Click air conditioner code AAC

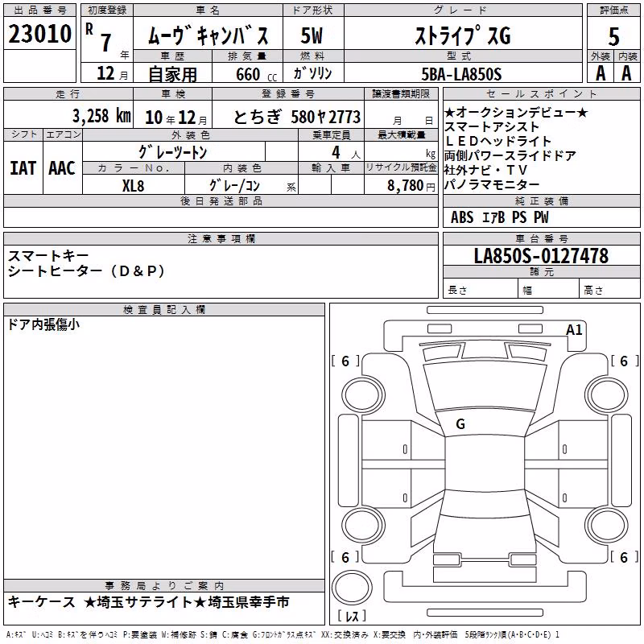coord(62,168)
